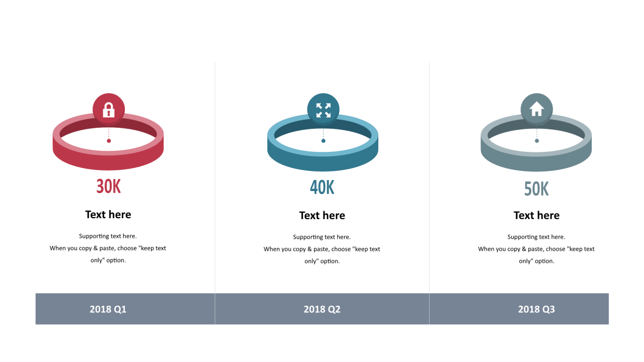The height and width of the screenshot is (362, 644).
Task: Select the "Text here" heading under 40K
Action: (322, 216)
